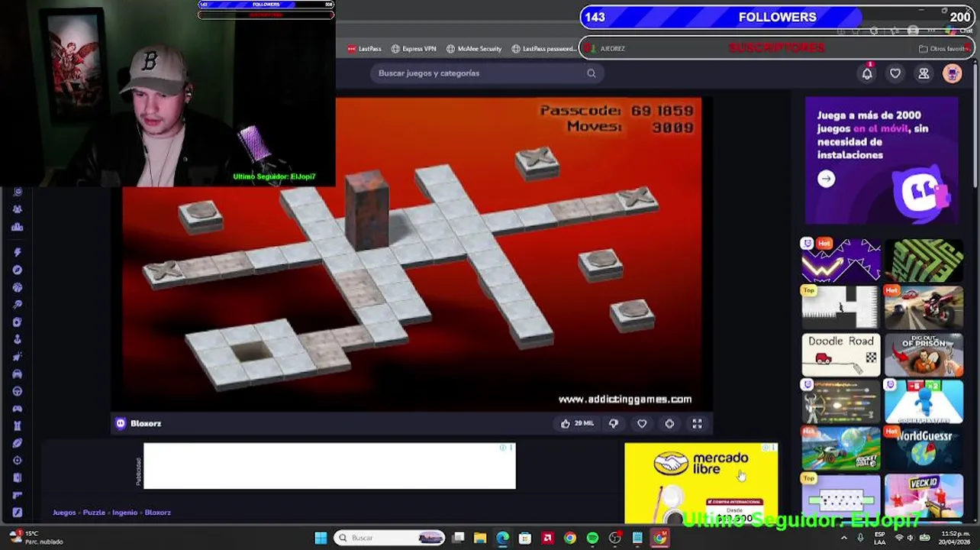Open the car category in sidebar
The image size is (980, 550).
coord(17,374)
